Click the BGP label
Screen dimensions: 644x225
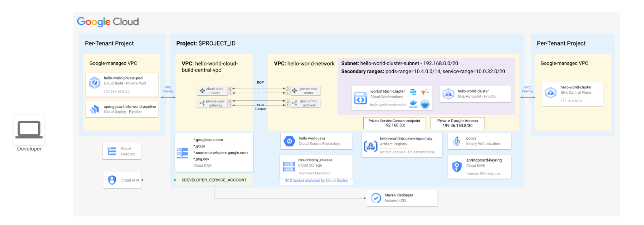pos(260,82)
